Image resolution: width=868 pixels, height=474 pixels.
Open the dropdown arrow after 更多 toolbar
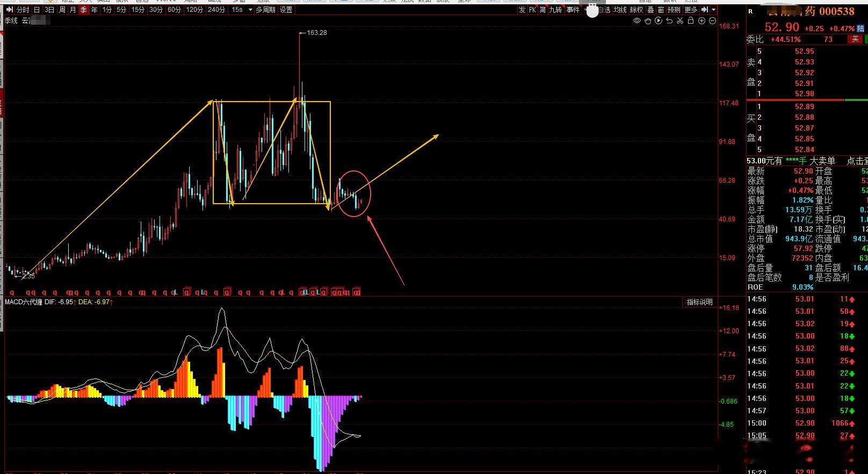[713, 10]
